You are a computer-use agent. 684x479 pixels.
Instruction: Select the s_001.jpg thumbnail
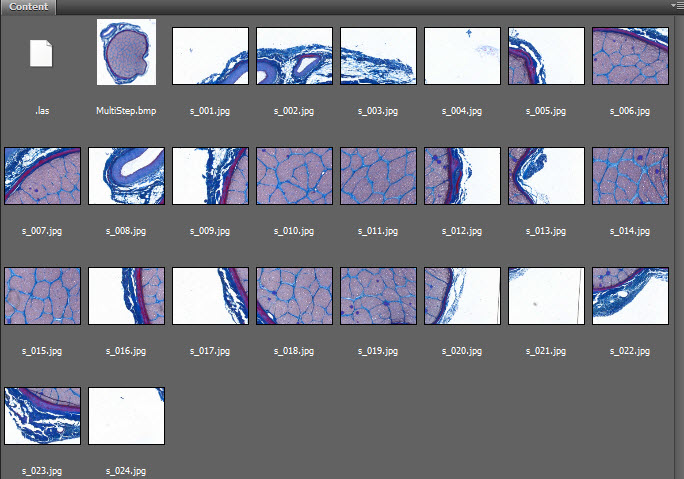coord(210,56)
